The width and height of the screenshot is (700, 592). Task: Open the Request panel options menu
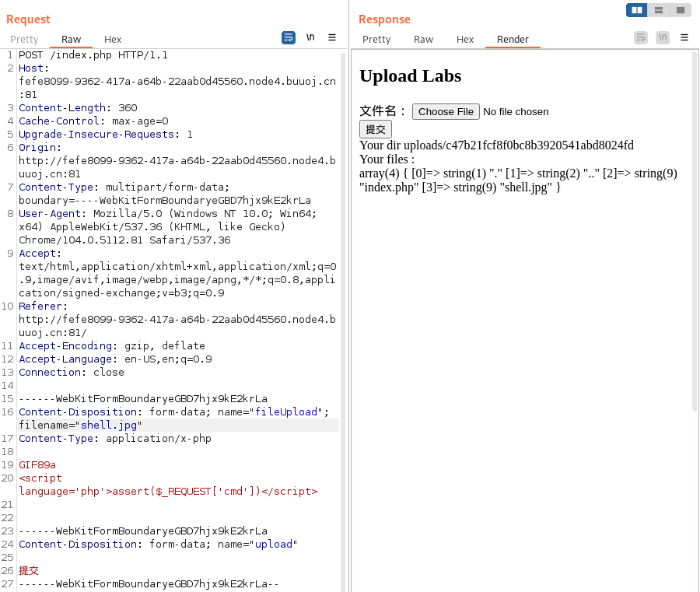pos(332,37)
